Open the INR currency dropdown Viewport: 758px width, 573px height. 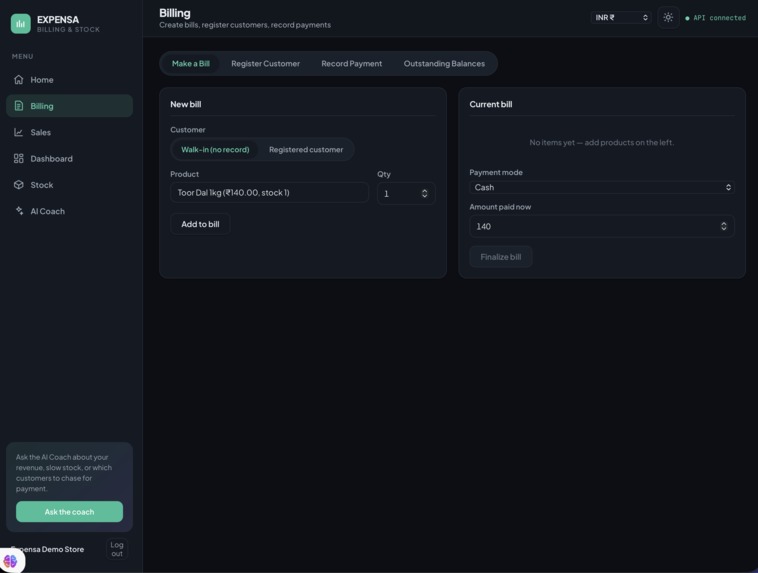(x=621, y=17)
